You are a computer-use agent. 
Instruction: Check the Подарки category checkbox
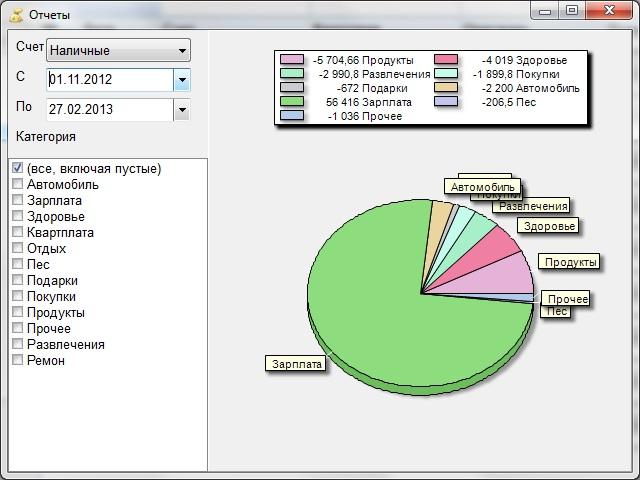(17, 280)
